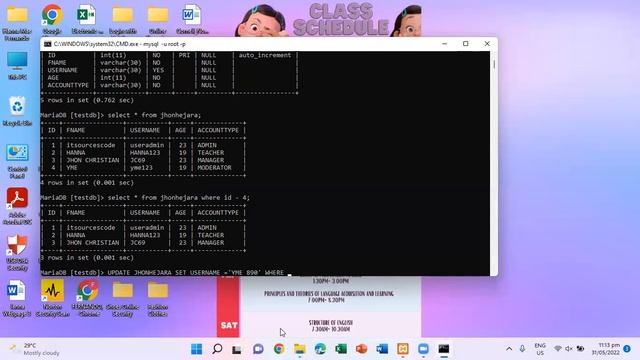Open Excel from the taskbar
The image size is (640, 360).
[x=341, y=349]
